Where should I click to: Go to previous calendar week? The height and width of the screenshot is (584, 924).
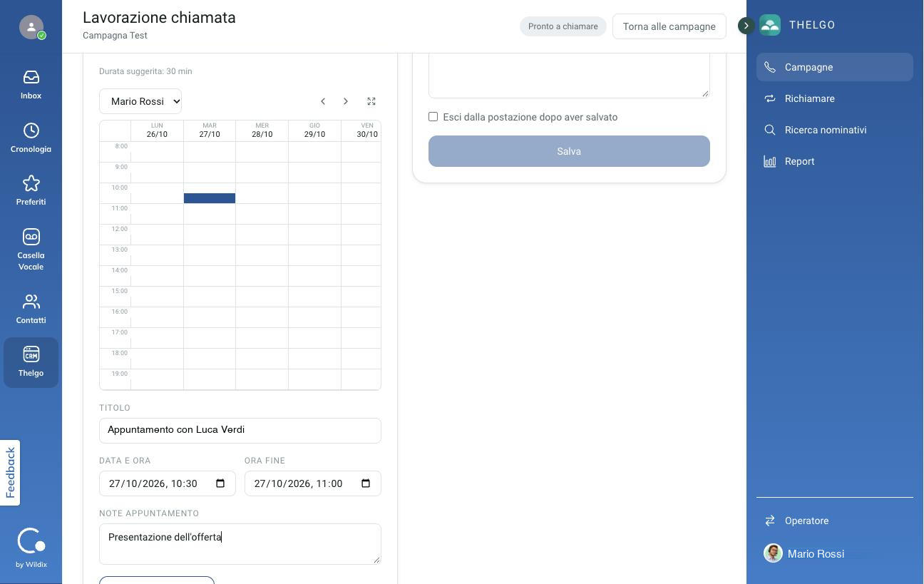[323, 101]
